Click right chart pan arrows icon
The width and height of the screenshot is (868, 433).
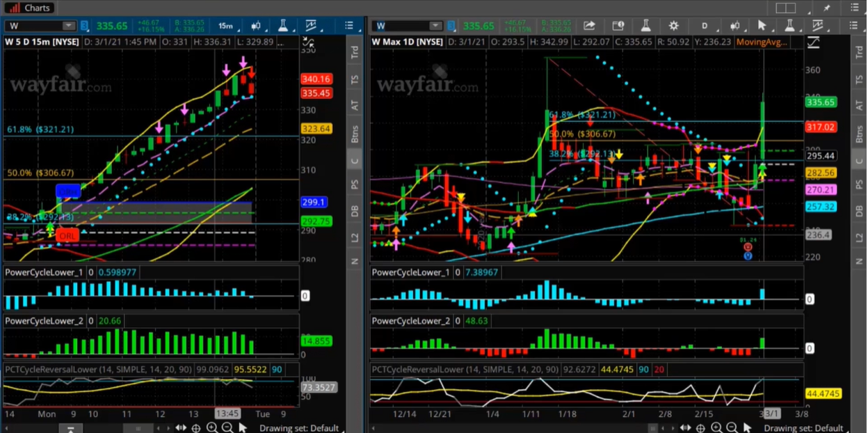(x=686, y=428)
